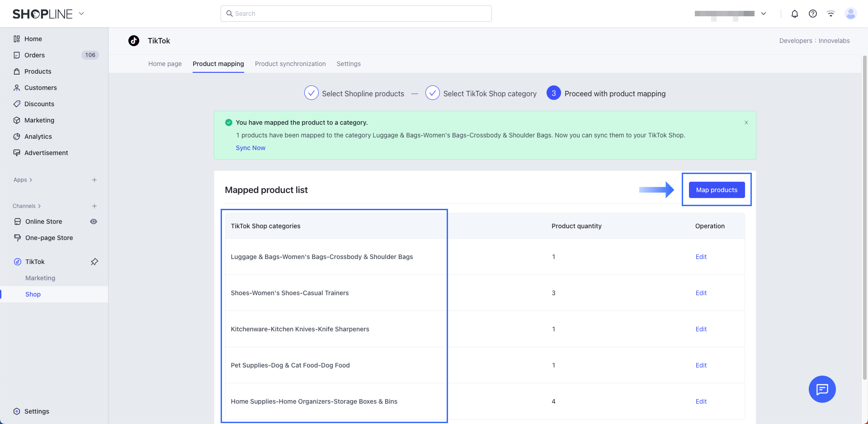Viewport: 868px width, 424px height.
Task: Click the notification bell icon
Action: (794, 14)
